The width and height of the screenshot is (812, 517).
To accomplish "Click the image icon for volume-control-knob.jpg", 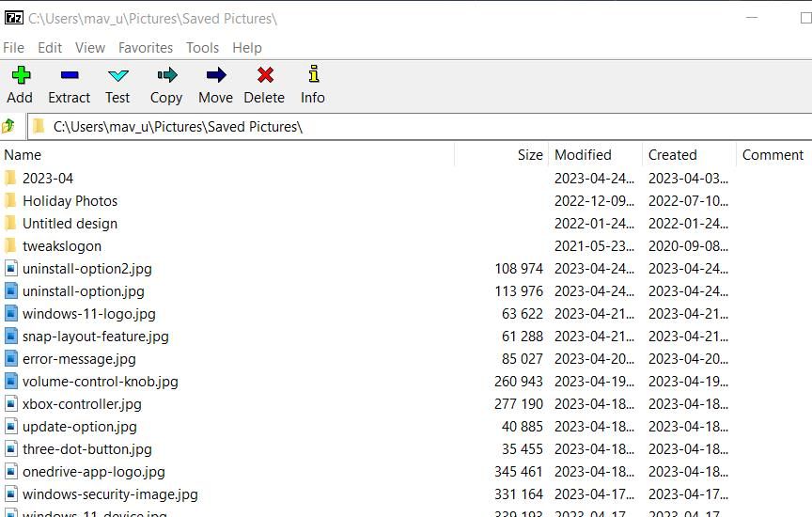I will coord(11,381).
